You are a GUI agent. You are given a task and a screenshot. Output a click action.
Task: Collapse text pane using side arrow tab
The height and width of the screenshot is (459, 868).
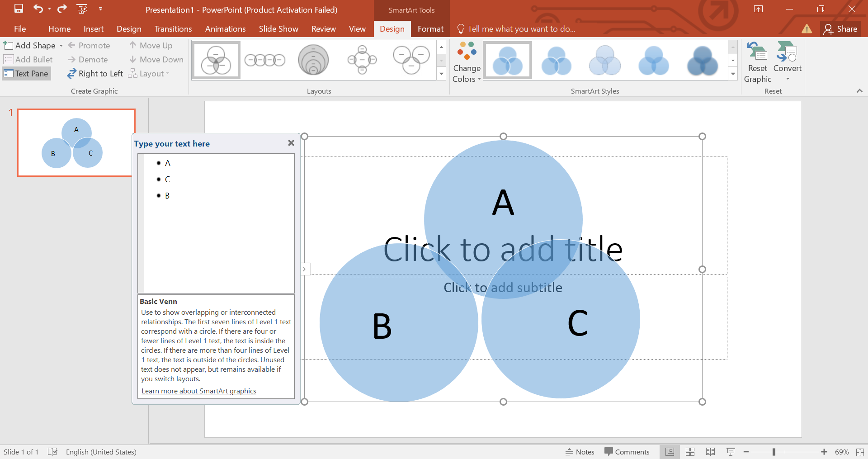304,269
